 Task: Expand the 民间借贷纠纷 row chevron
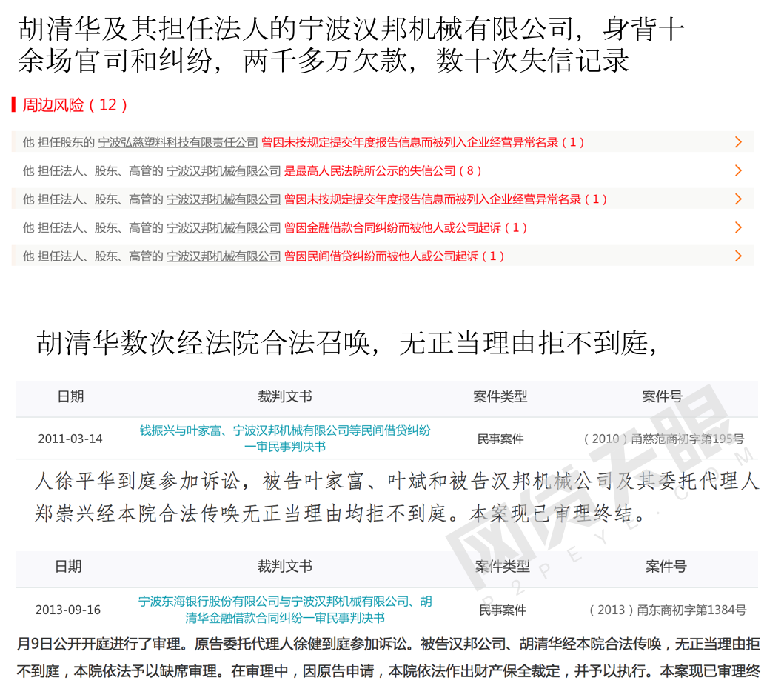tap(738, 256)
